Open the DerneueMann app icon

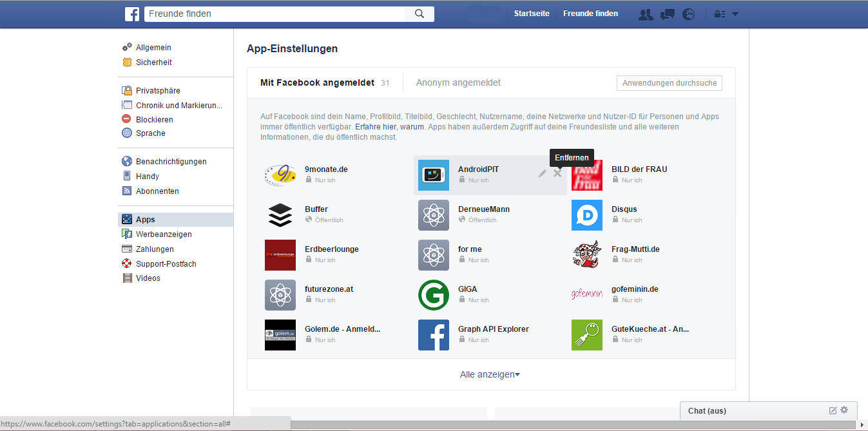(x=434, y=215)
